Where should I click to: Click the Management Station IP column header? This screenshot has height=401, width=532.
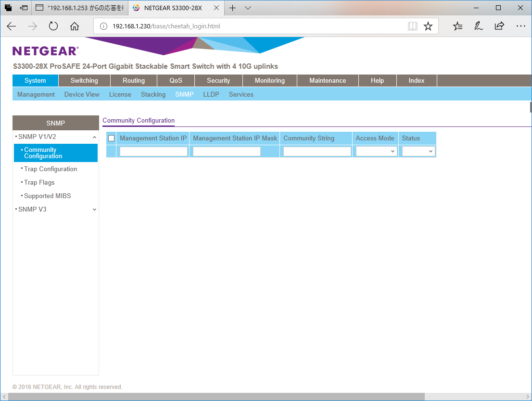pos(153,138)
